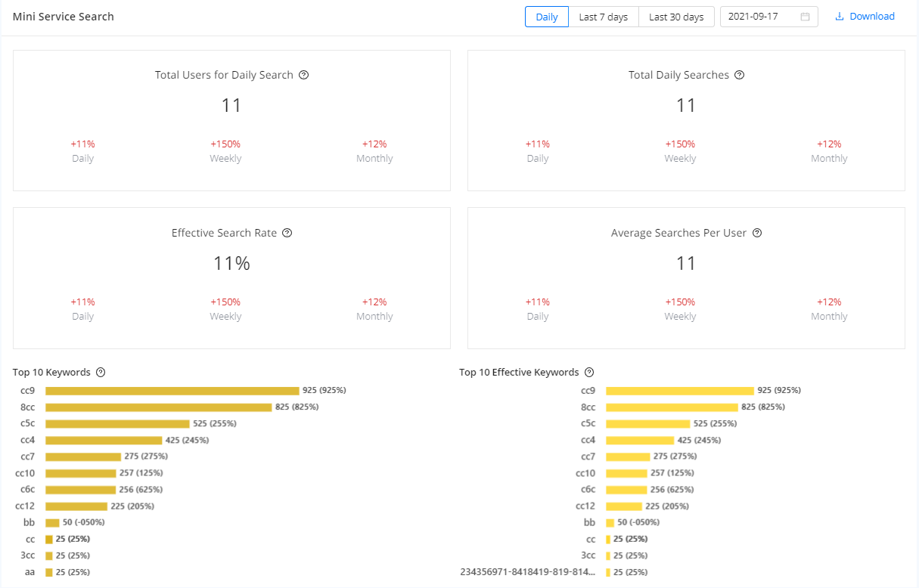Click the Download link
This screenshot has height=588, width=919.
(871, 17)
